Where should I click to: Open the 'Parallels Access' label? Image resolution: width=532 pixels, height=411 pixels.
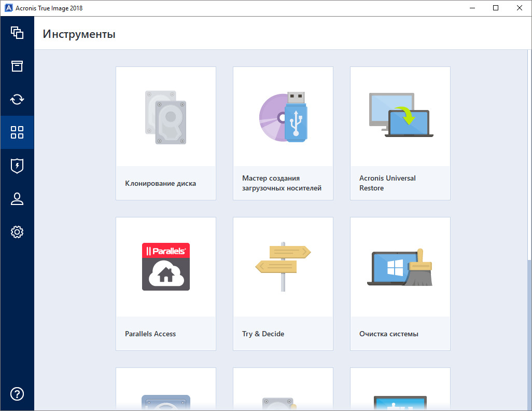[150, 334]
